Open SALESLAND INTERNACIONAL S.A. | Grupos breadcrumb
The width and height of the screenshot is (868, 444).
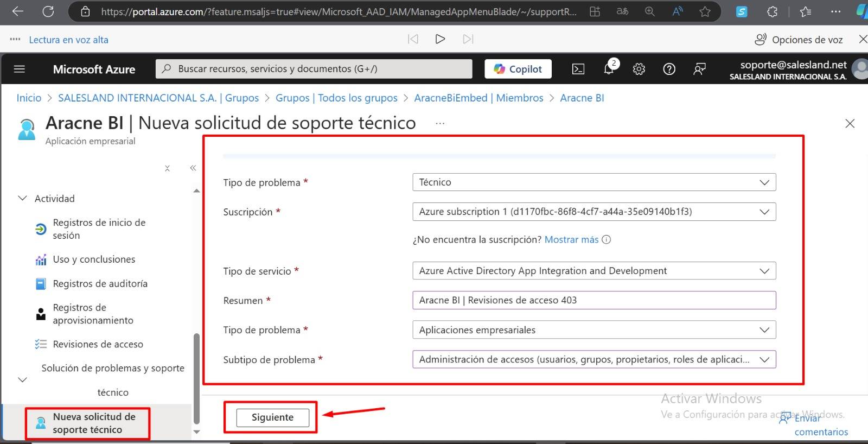pyautogui.click(x=158, y=98)
